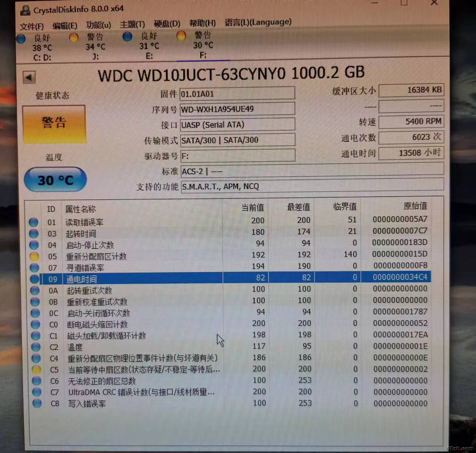
Task: Click the power on count value 6023 次
Action: click(x=411, y=137)
